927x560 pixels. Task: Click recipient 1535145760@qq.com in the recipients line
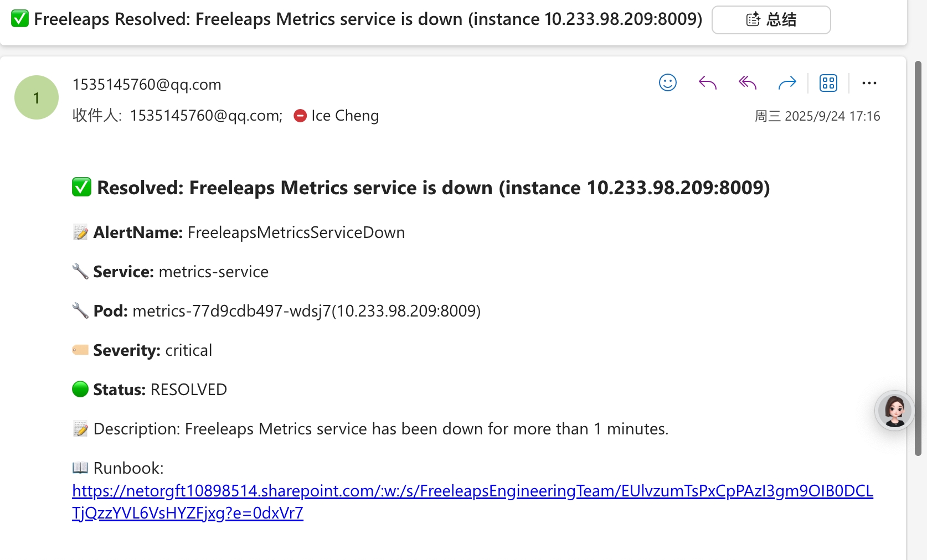tap(206, 116)
